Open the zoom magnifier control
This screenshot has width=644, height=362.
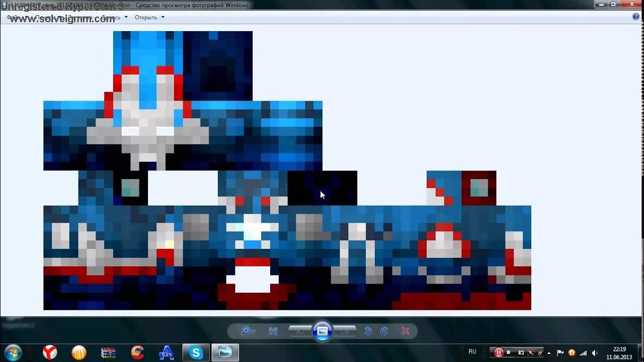248,331
